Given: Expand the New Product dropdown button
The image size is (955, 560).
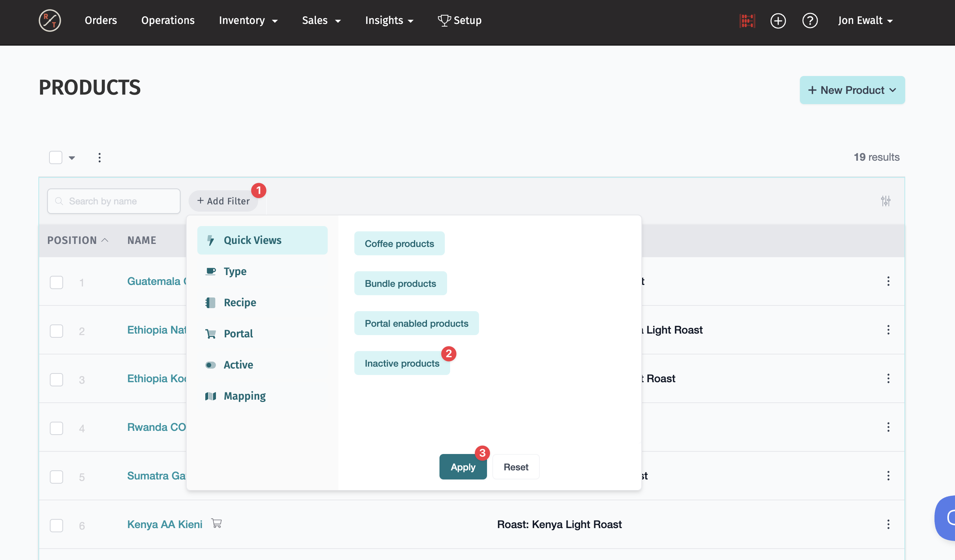Looking at the screenshot, I should pos(852,90).
